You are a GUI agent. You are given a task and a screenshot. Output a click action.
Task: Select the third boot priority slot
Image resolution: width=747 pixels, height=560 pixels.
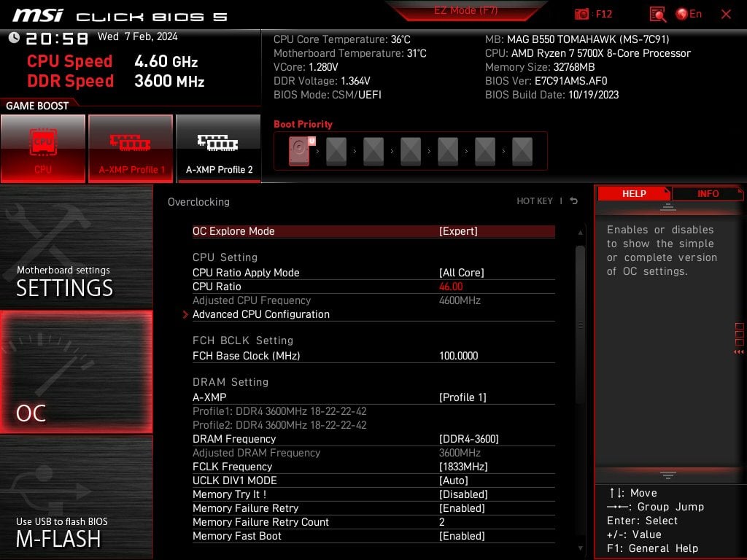pos(373,152)
